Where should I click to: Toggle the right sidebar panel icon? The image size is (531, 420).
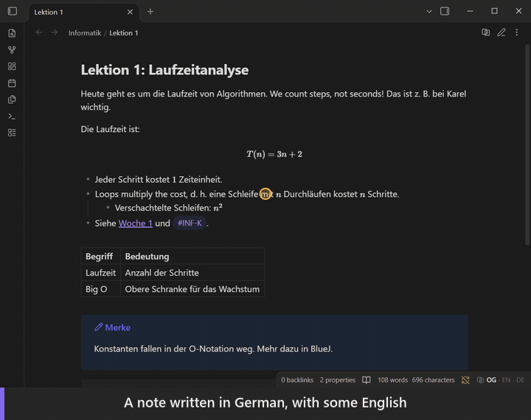(445, 11)
